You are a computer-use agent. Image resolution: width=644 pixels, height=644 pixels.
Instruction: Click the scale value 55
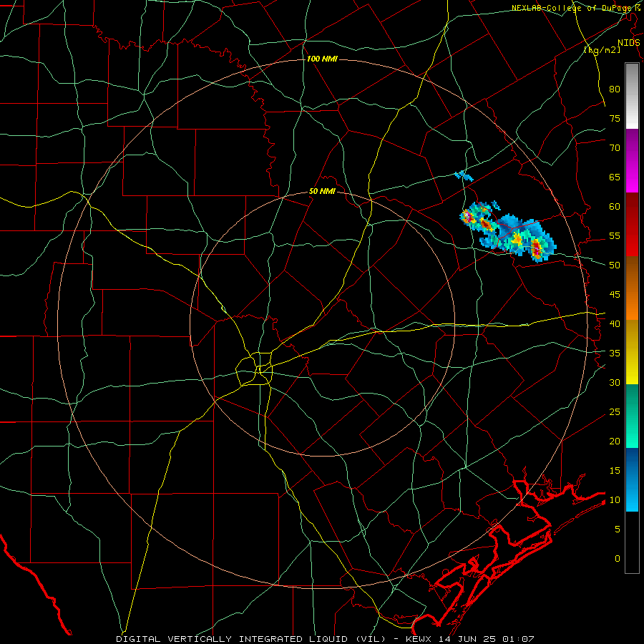[615, 235]
